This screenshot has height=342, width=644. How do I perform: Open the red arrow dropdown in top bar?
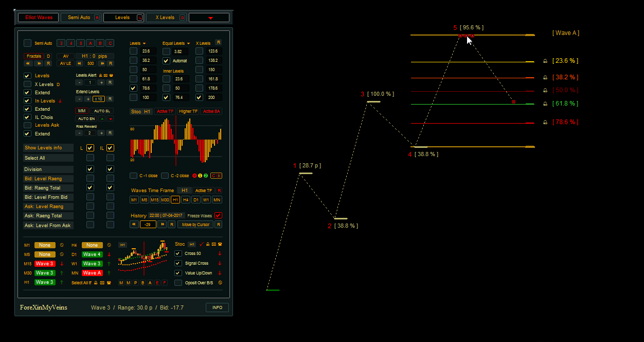[209, 18]
